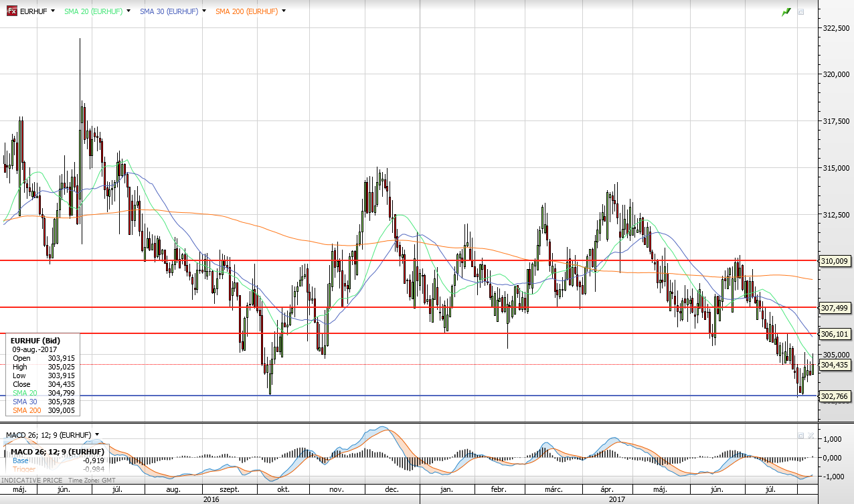Select the 307,499 resistance level label
This screenshot has width=854, height=504.
pyautogui.click(x=834, y=308)
